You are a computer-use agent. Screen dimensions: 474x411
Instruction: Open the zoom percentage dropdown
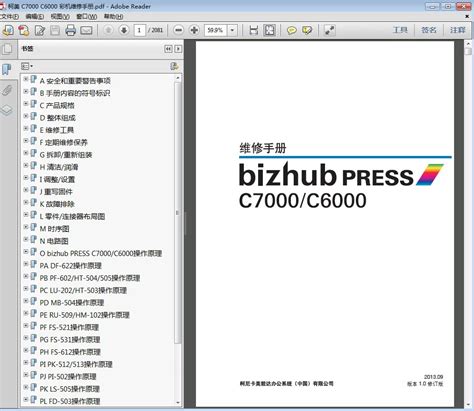tap(232, 30)
